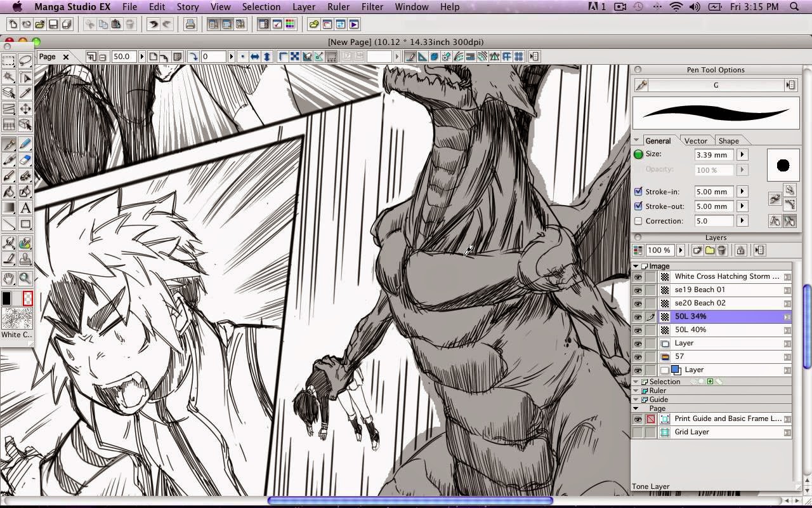Screen dimensions: 812x508
Task: Collapse the Image layer group
Action: point(636,266)
